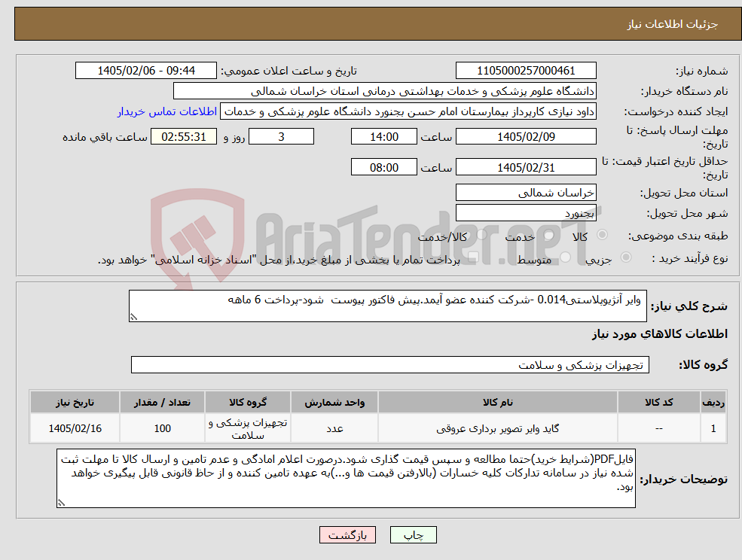This screenshot has height=560, width=742.
Task: Click the کد کالا column header
Action: [x=658, y=402]
